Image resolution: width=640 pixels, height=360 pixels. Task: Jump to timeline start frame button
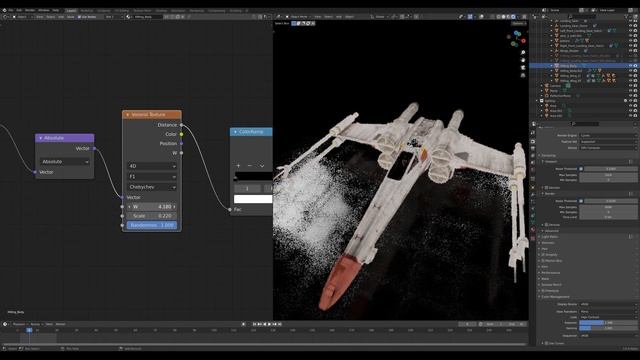tap(254, 324)
